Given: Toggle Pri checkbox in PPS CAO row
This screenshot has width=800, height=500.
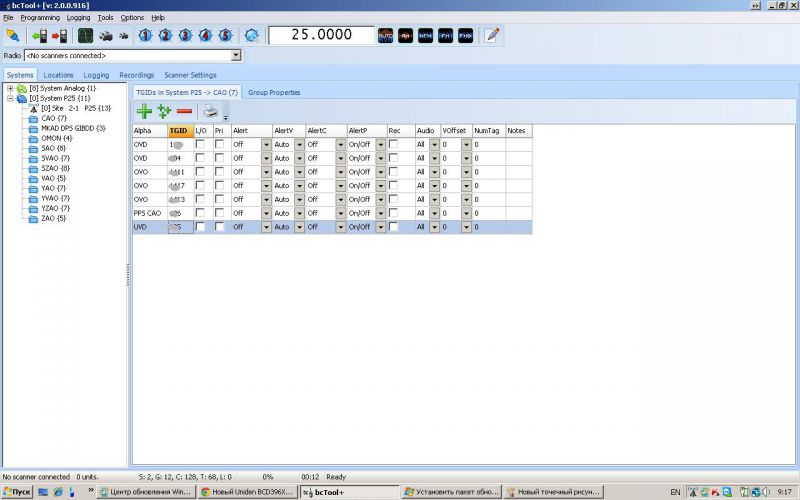Looking at the screenshot, I should [x=219, y=213].
